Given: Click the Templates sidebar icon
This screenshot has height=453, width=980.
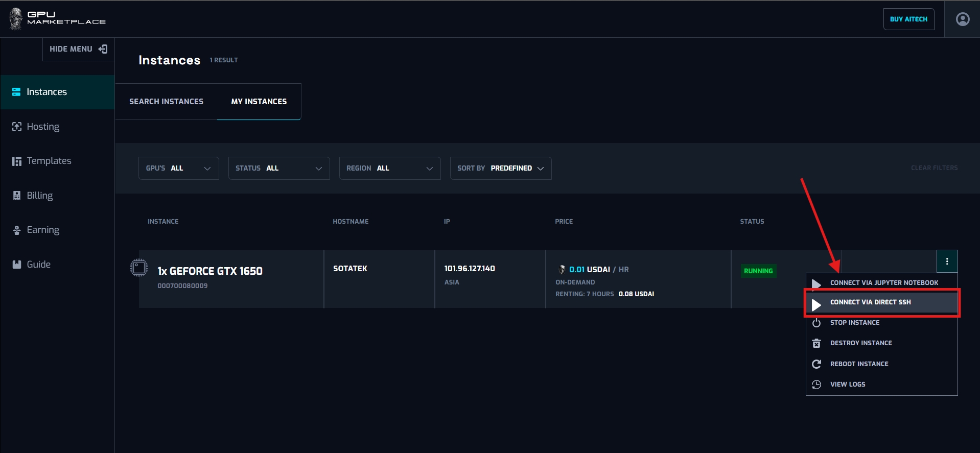Looking at the screenshot, I should [x=17, y=161].
